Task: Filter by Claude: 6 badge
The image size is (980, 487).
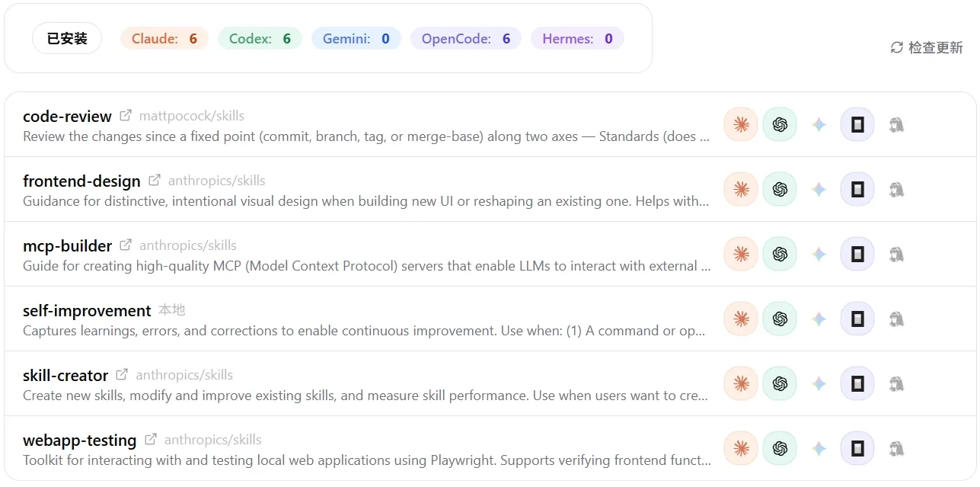Action: [164, 38]
